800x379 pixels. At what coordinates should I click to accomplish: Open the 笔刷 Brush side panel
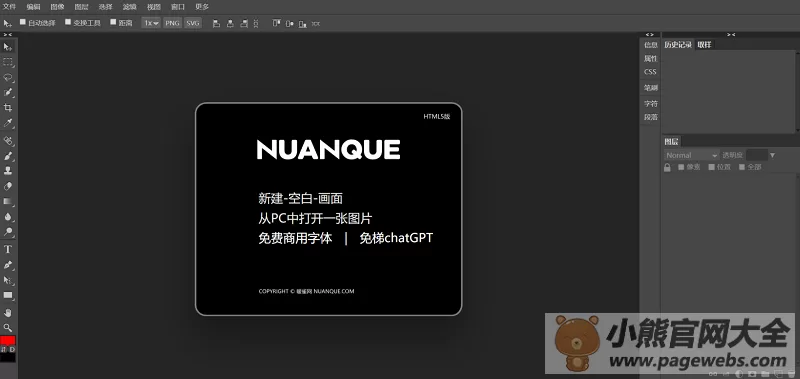(651, 88)
